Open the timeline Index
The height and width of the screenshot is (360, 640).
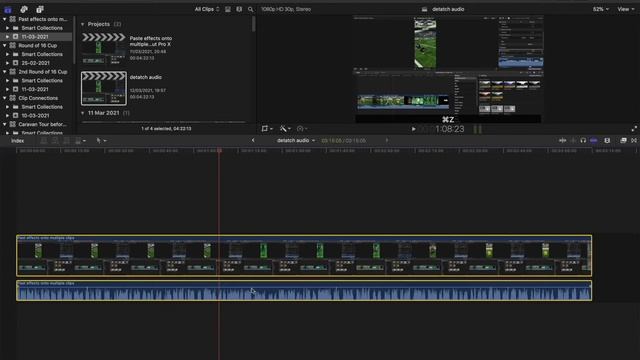tap(17, 140)
